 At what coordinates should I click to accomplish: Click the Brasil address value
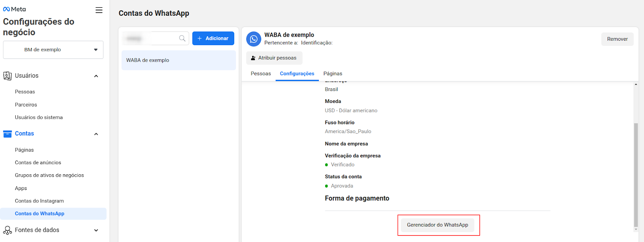[x=331, y=90]
